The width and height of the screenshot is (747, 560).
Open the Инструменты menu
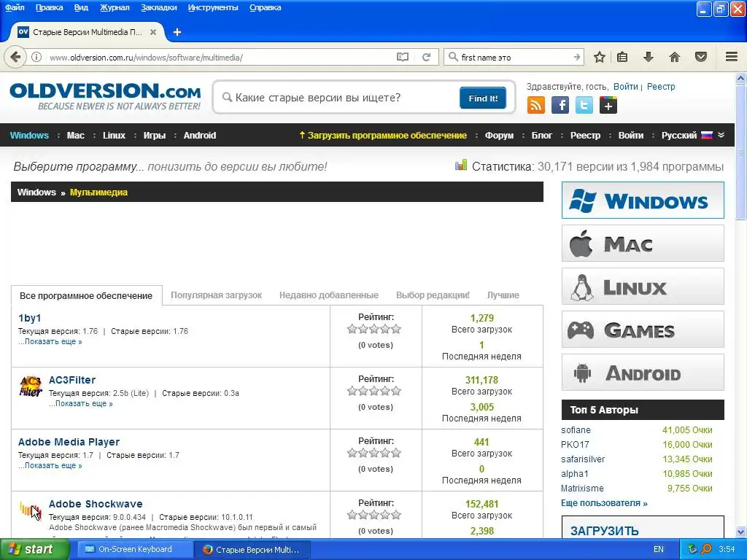(213, 7)
